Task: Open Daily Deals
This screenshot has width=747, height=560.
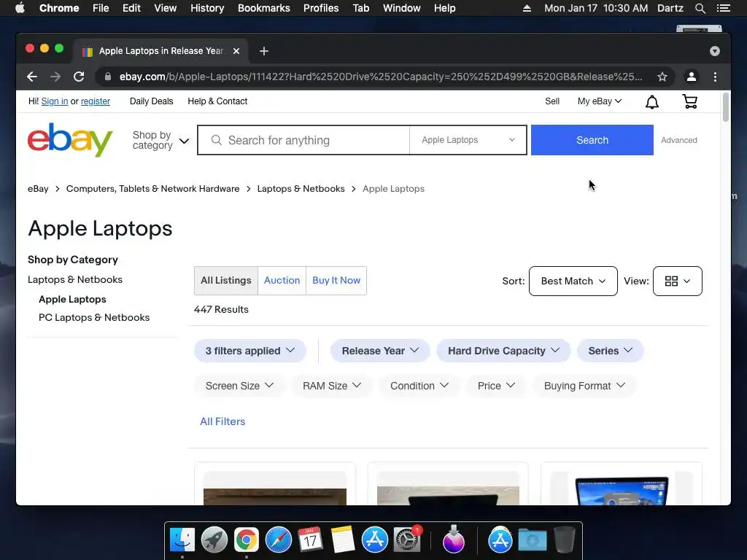Action: (x=152, y=101)
